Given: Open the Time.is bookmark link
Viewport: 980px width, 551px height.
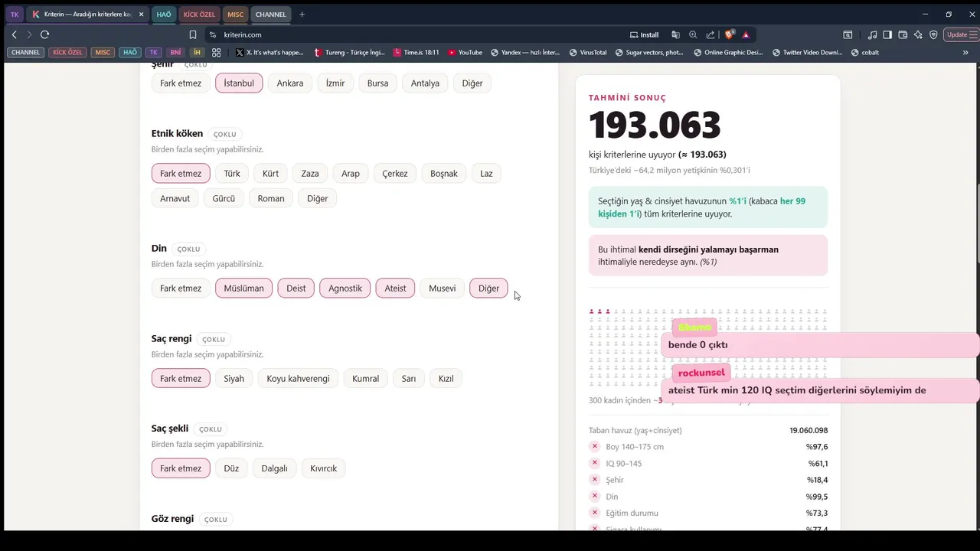Looking at the screenshot, I should pos(416,52).
